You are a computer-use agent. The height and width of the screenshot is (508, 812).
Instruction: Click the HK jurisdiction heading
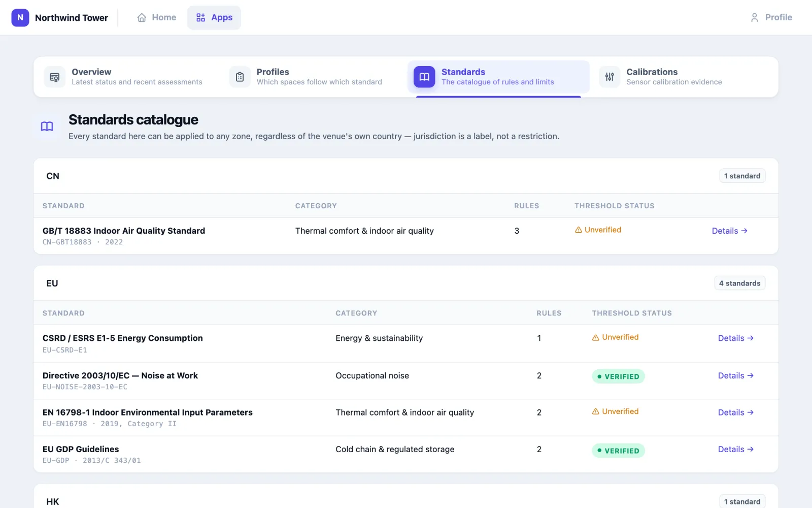(x=53, y=502)
